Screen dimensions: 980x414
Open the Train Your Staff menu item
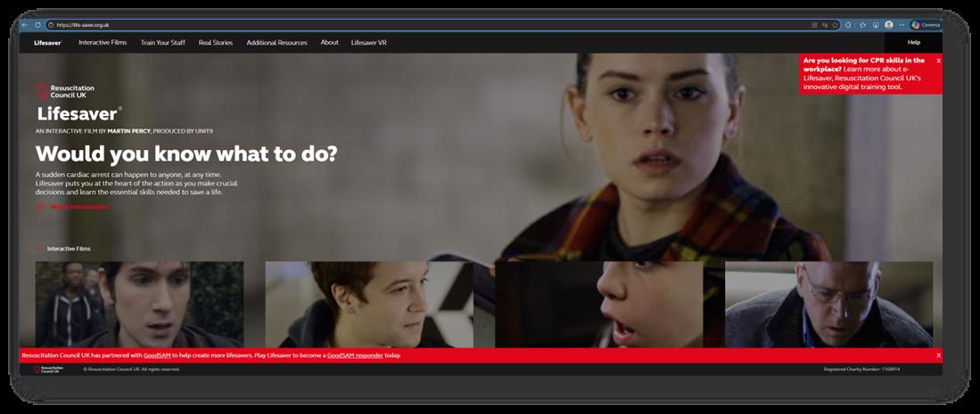pyautogui.click(x=162, y=43)
